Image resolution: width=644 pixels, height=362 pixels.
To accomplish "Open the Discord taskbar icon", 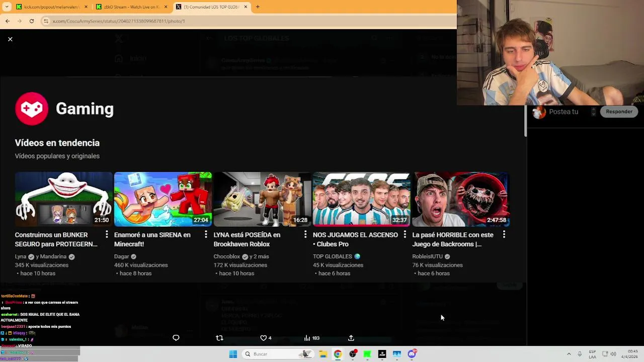I will tap(412, 354).
